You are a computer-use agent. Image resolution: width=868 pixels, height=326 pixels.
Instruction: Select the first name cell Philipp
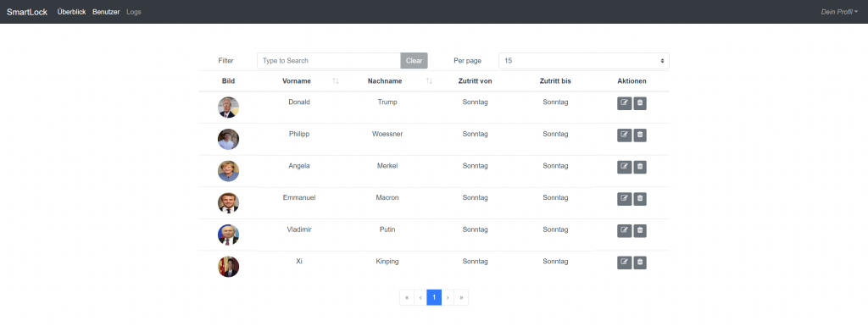point(299,135)
